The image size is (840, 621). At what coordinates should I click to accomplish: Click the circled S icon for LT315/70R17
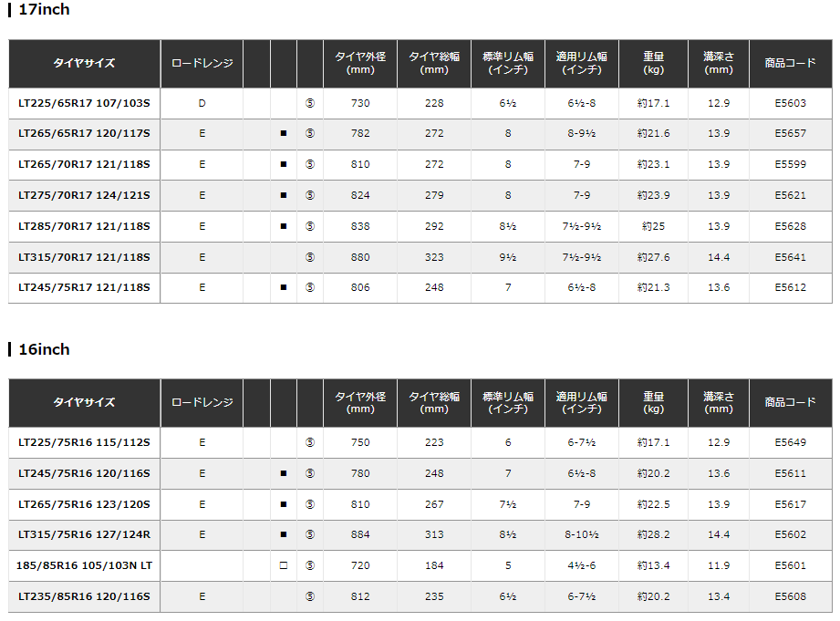pos(310,257)
